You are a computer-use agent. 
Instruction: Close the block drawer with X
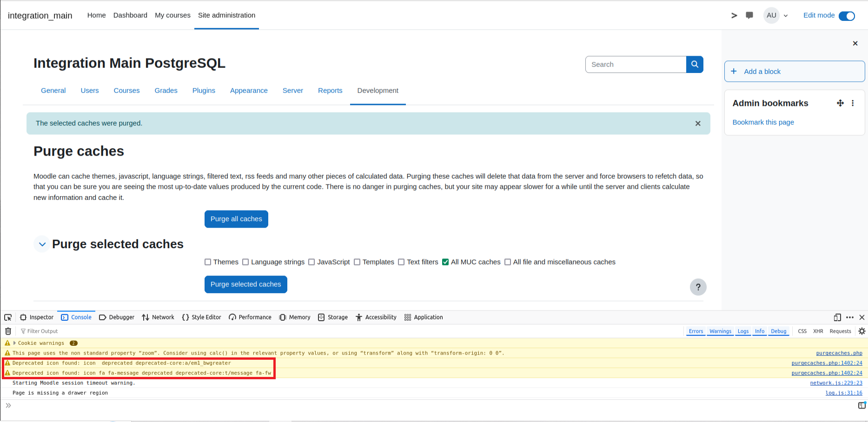(x=855, y=43)
